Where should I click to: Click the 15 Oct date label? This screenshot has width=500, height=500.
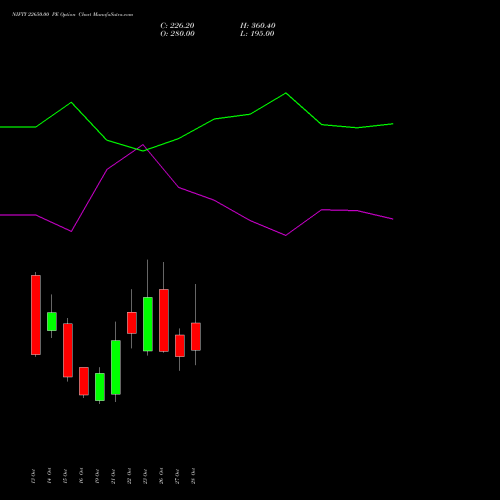tap(65, 476)
